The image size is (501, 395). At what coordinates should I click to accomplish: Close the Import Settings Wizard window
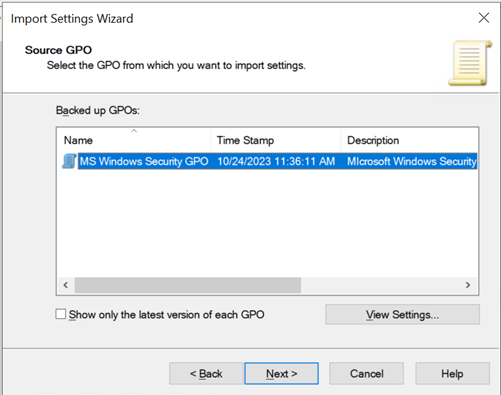[484, 18]
